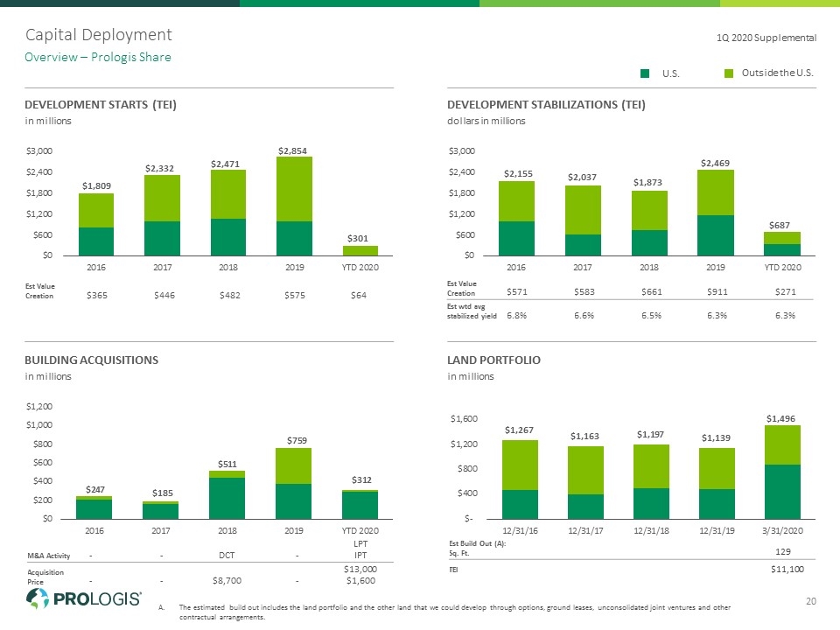Viewport: 840px width, 630px height.
Task: Click the $11,100 TEI value
Action: 787,570
